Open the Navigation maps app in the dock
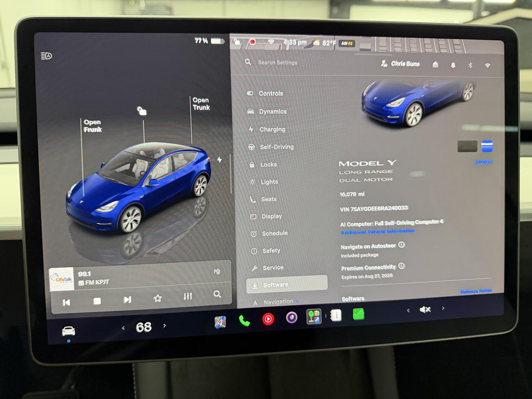The width and height of the screenshot is (532, 399). point(220,322)
